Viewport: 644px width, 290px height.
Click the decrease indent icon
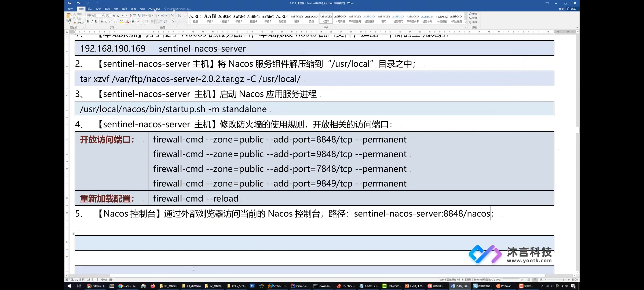coord(163,16)
